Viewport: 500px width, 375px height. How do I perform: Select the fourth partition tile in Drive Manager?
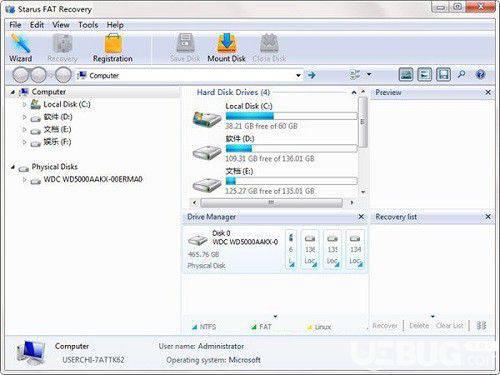pyautogui.click(x=355, y=249)
